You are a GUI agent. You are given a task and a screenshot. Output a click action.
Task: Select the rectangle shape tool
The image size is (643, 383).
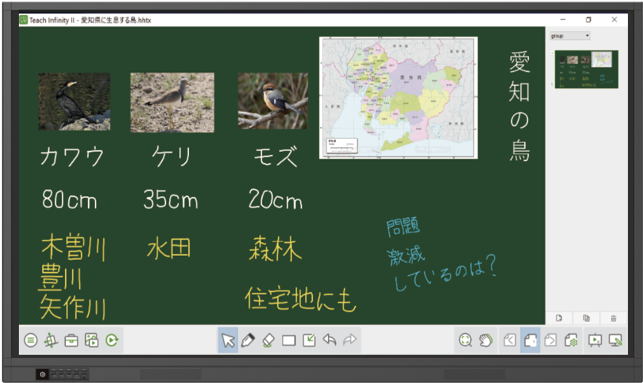coord(289,340)
